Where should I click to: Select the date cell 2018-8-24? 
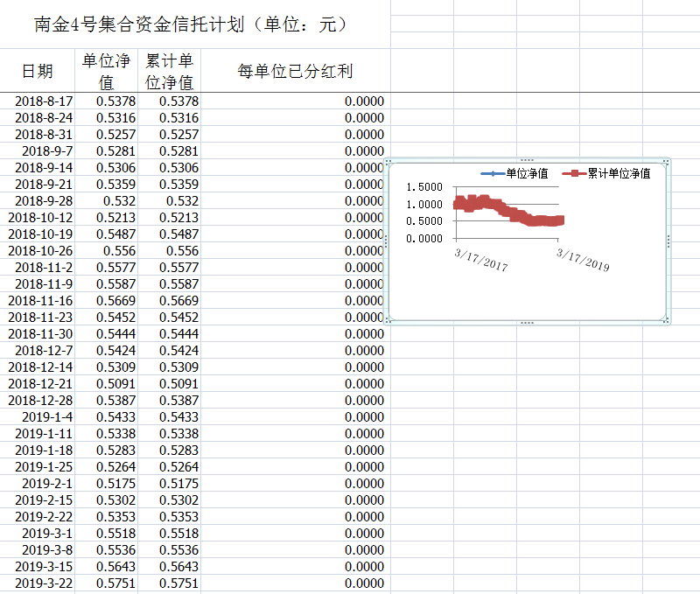[x=38, y=118]
